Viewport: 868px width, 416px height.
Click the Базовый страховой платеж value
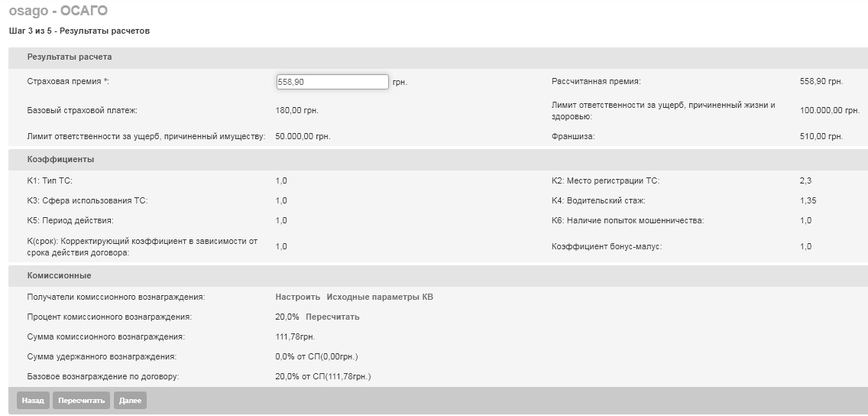click(x=296, y=110)
